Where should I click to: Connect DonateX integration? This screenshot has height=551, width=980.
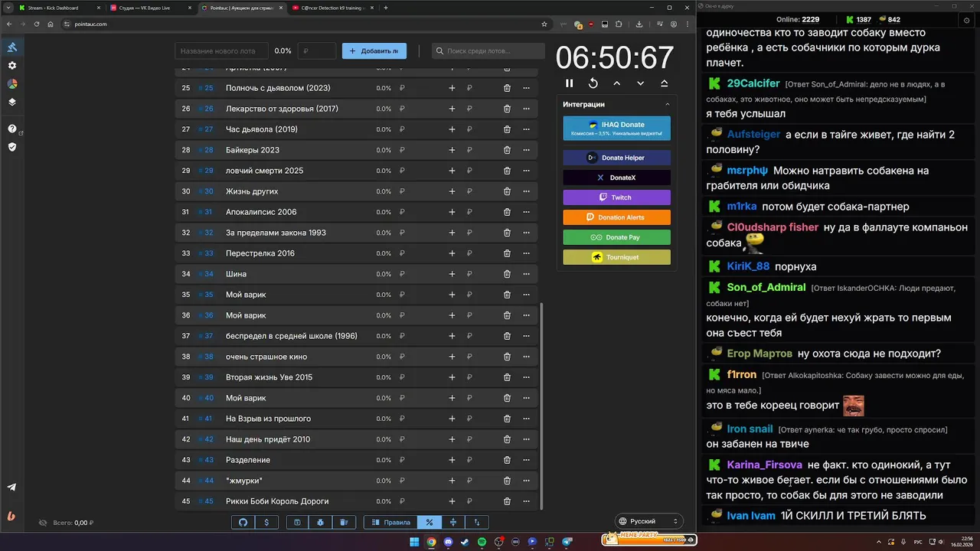(616, 178)
